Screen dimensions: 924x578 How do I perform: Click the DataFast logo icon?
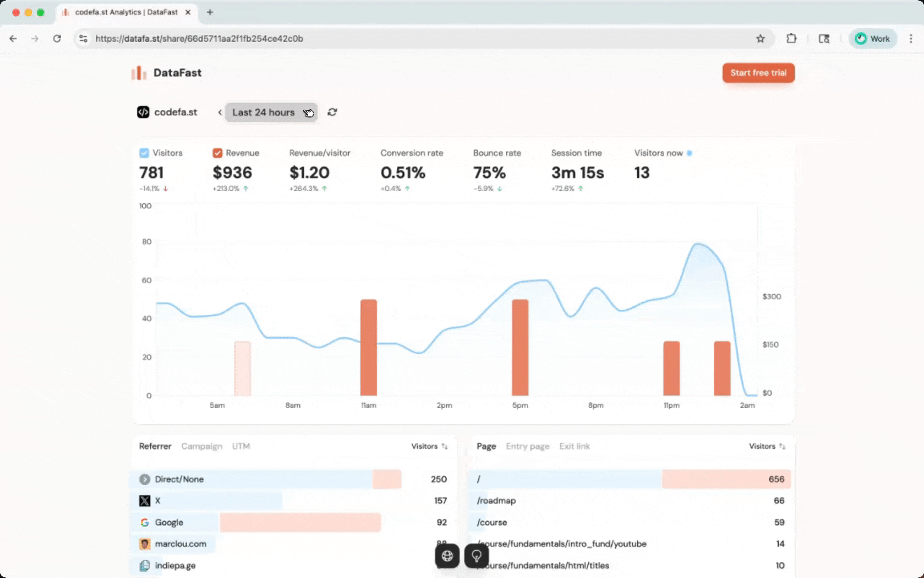(x=138, y=72)
